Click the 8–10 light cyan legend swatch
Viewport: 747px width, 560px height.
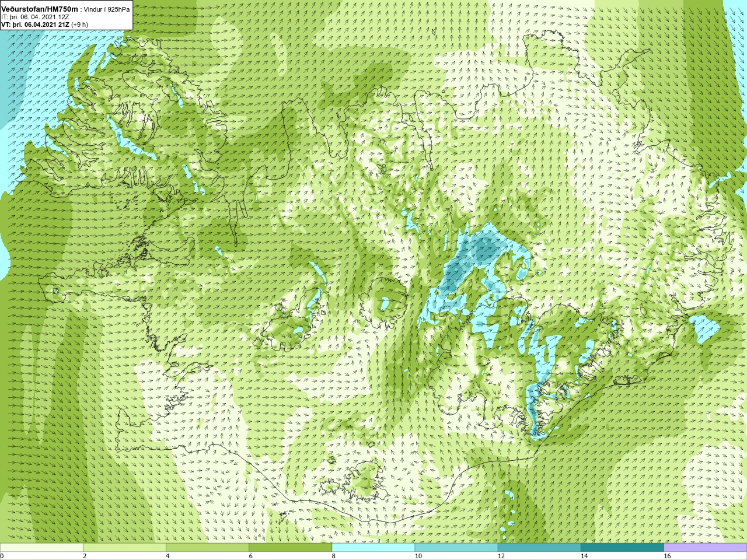373,548
